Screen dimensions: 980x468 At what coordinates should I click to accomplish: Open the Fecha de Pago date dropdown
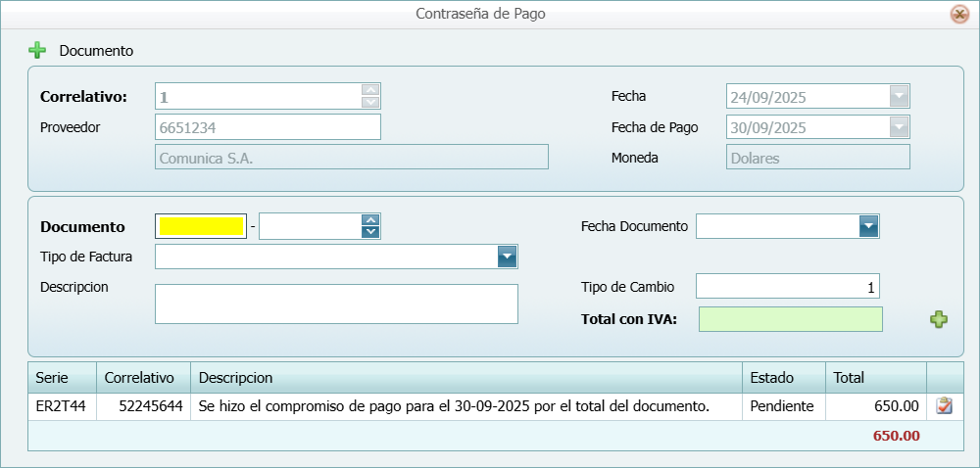click(x=899, y=127)
